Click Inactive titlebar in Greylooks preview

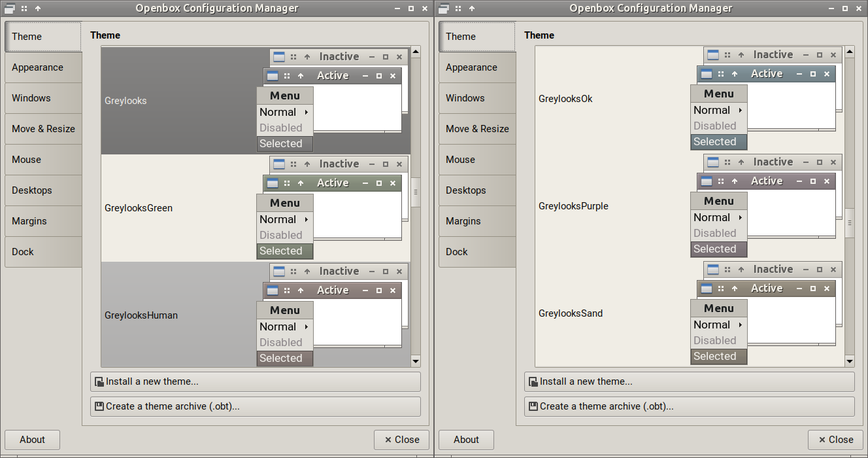(x=339, y=57)
